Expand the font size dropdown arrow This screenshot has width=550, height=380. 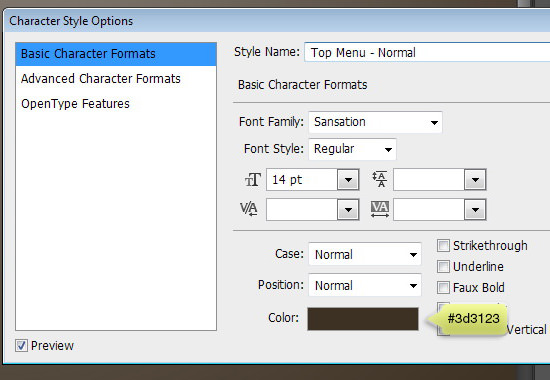(x=348, y=180)
